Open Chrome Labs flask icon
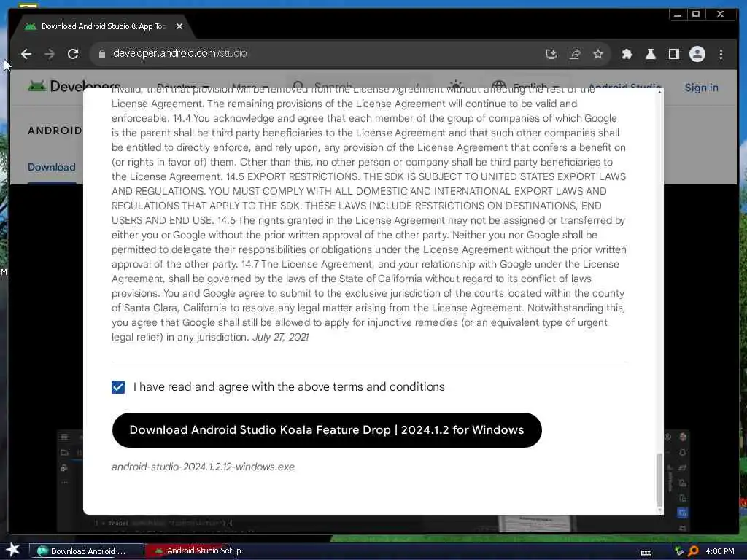Viewport: 747px width, 560px height. point(650,54)
